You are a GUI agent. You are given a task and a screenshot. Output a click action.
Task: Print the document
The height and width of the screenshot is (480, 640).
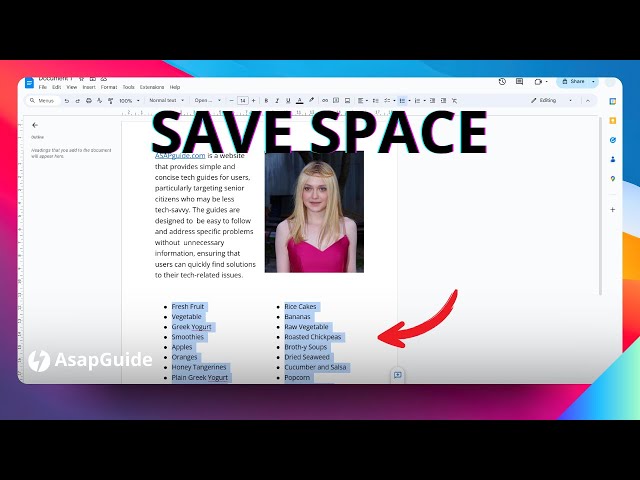coord(88,100)
